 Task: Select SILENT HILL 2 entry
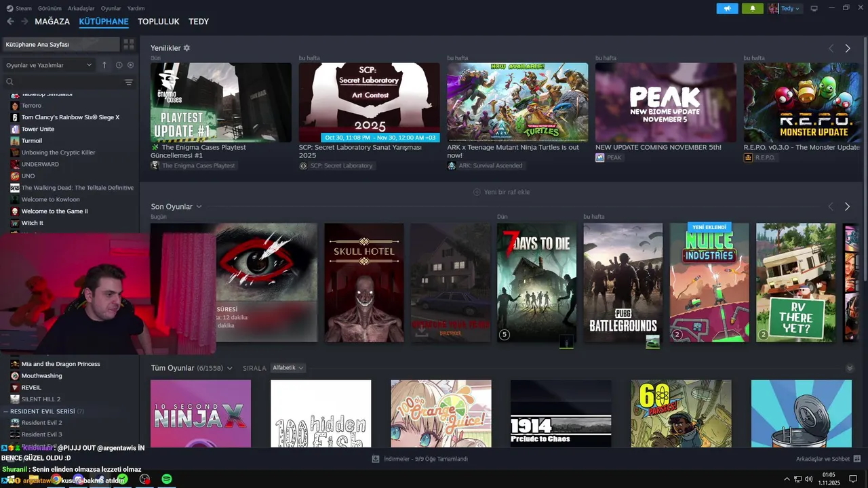tap(41, 399)
